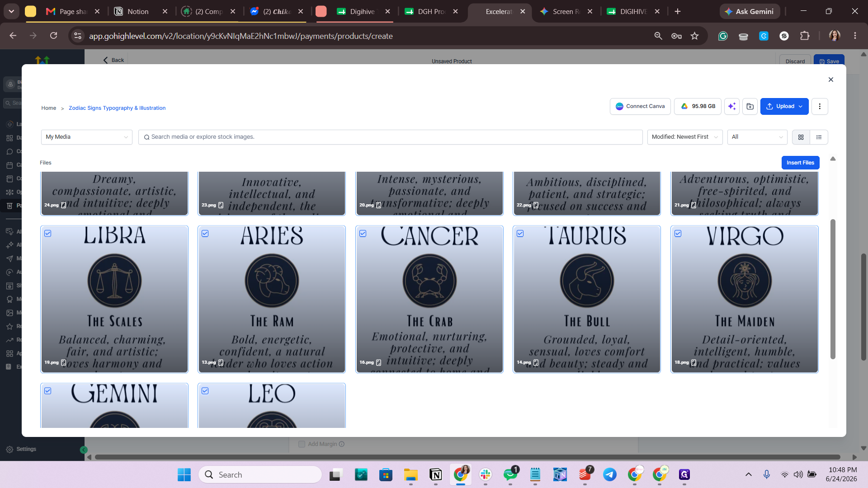Image resolution: width=868 pixels, height=488 pixels.
Task: Open Telegram from the taskbar
Action: click(x=610, y=474)
